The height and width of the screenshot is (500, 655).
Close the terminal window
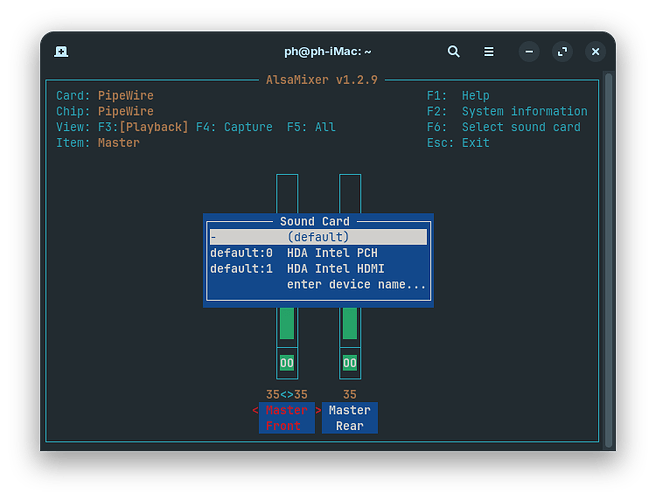596,51
